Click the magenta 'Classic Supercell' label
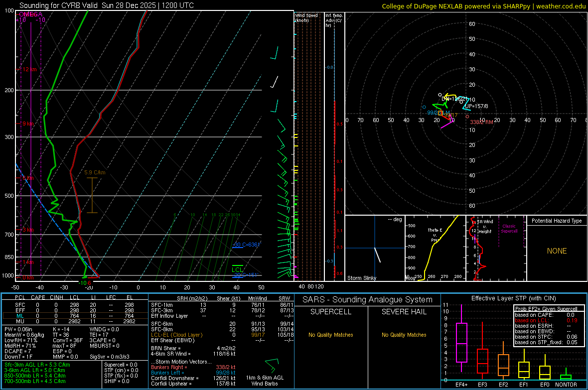 coord(509,229)
